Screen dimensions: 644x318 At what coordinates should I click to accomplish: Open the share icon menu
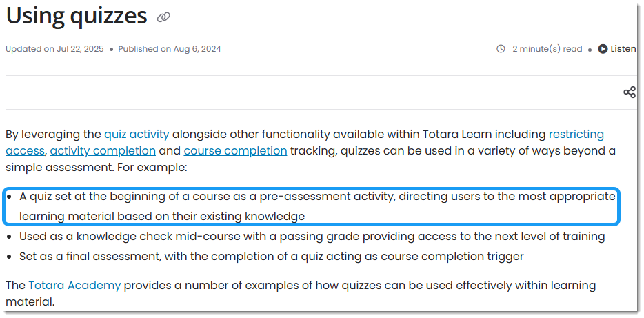[x=629, y=92]
